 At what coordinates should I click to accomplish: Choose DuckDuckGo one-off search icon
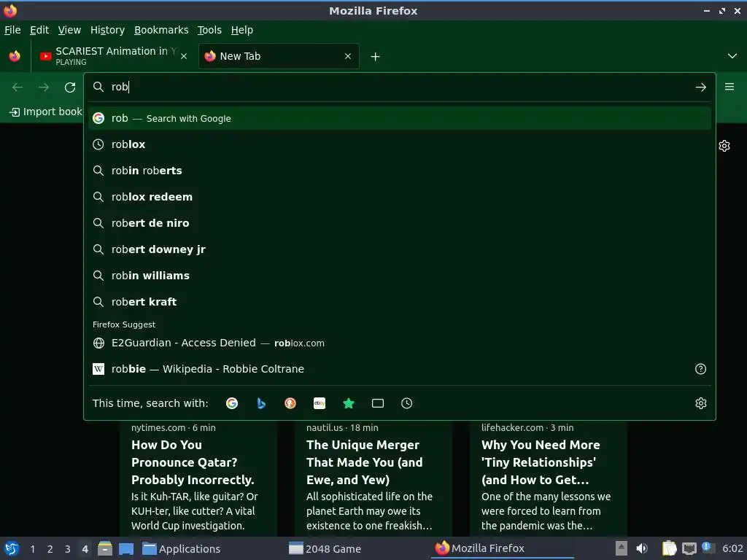tap(290, 403)
